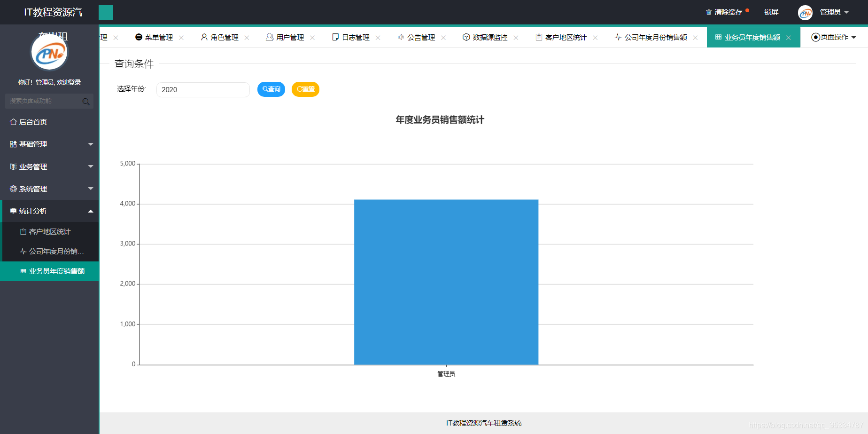Screen dimensions: 868x434
Task: Click the clear cache trash icon
Action: (x=709, y=12)
